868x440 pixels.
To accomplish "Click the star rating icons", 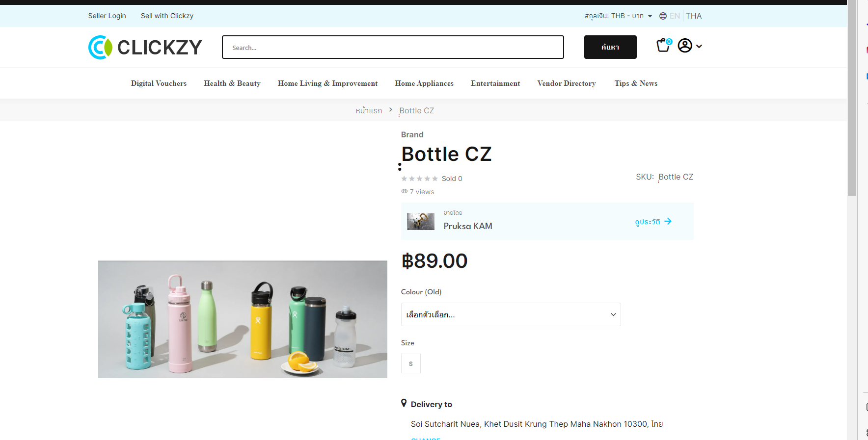I will pyautogui.click(x=419, y=179).
